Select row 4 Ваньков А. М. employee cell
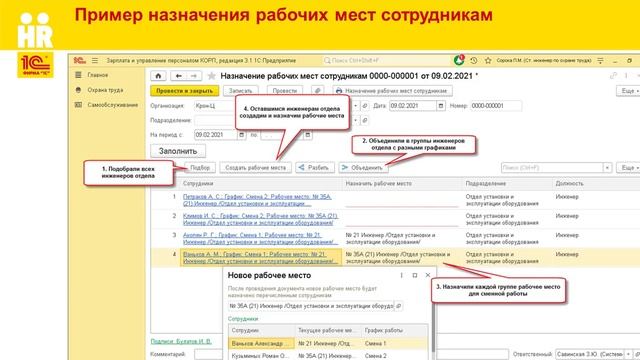This screenshot has height=360, width=640. (261, 258)
